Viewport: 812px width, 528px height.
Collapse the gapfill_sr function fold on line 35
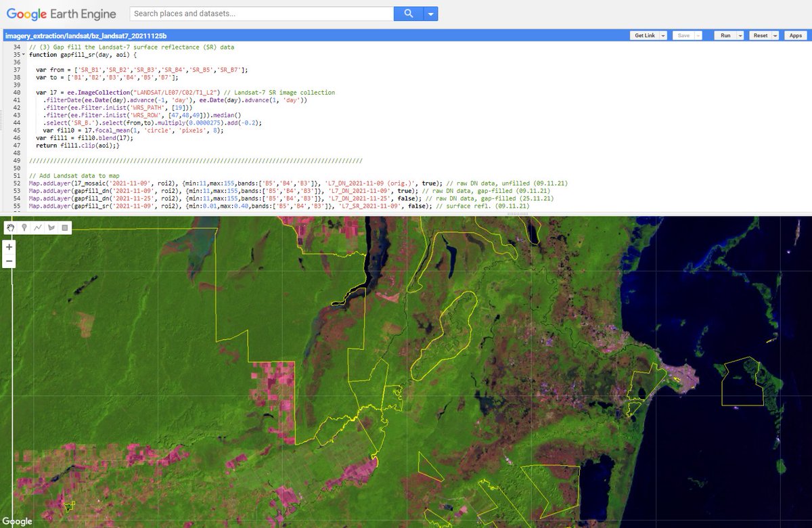pos(24,54)
